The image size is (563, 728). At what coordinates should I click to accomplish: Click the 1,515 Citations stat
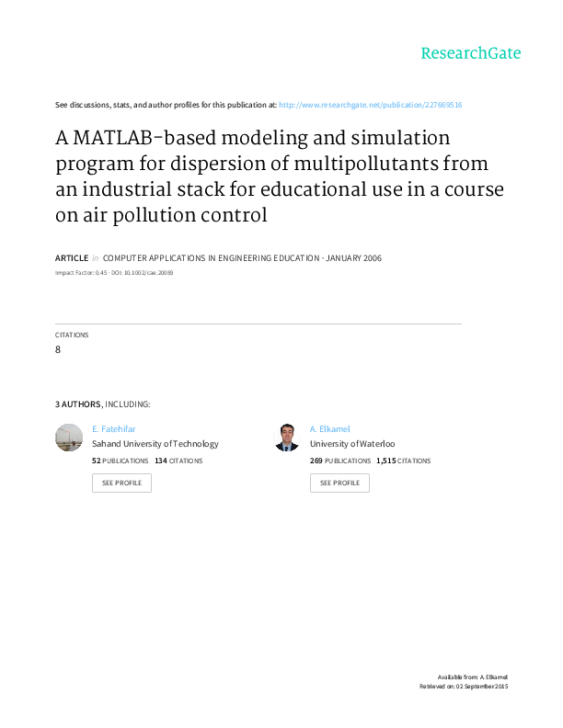pos(403,461)
